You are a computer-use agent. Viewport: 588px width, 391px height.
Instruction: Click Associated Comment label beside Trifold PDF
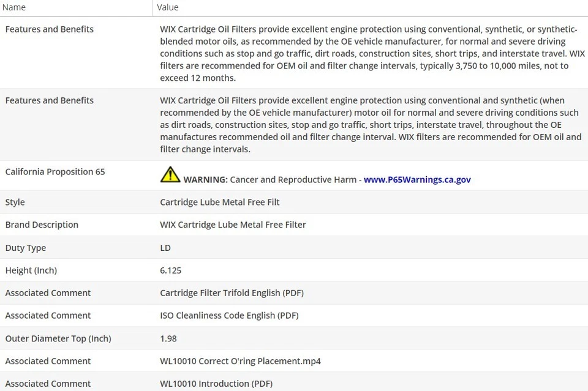click(x=48, y=293)
